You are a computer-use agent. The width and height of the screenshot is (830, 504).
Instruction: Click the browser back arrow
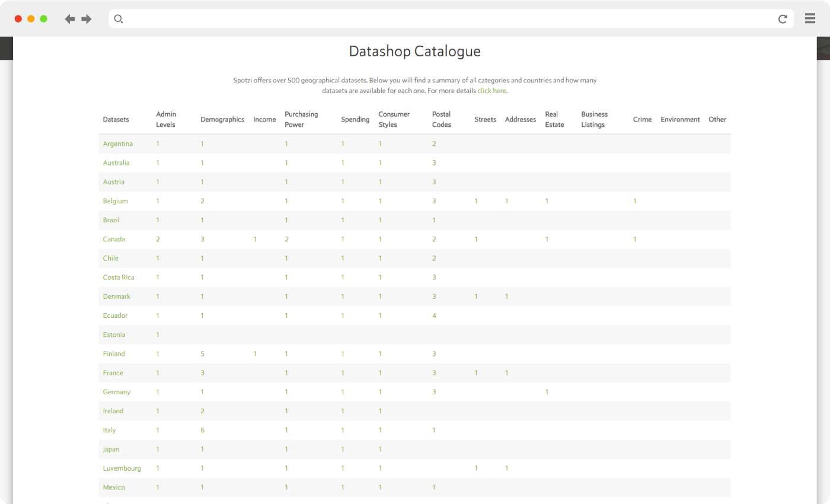70,19
